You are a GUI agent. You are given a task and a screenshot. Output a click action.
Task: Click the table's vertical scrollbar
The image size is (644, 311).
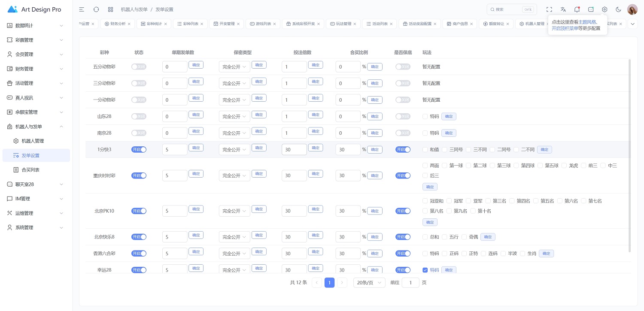629,154
